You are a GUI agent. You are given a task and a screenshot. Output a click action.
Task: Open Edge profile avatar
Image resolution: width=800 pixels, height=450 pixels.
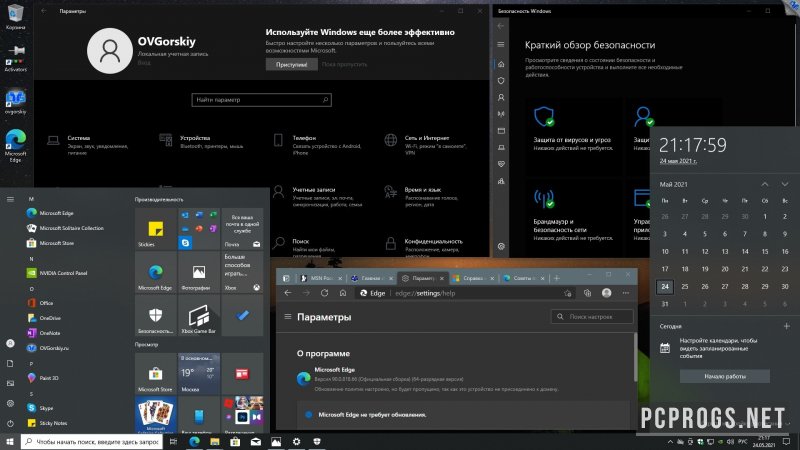coord(606,293)
